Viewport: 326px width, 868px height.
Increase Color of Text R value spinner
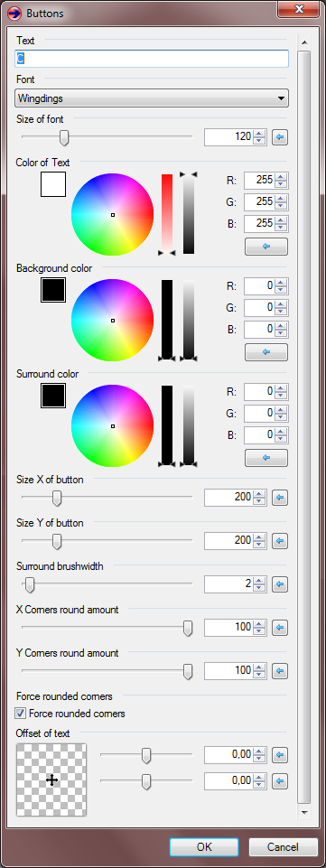tap(282, 177)
